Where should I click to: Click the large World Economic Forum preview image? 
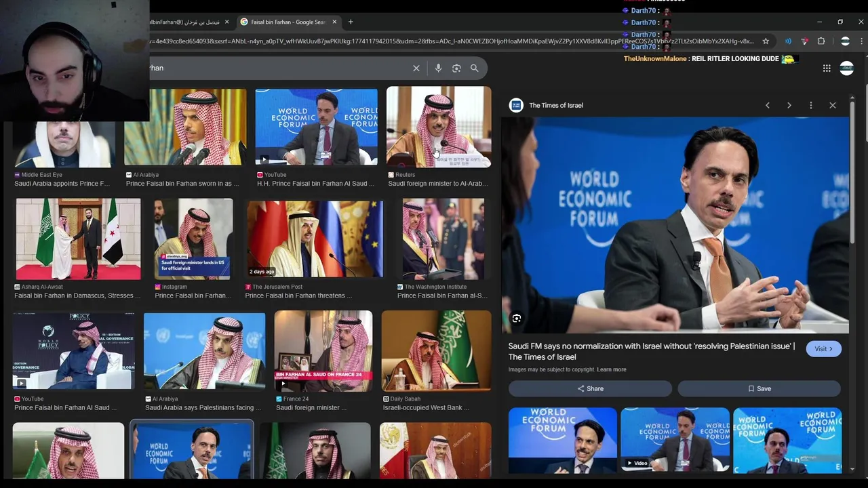tap(675, 225)
